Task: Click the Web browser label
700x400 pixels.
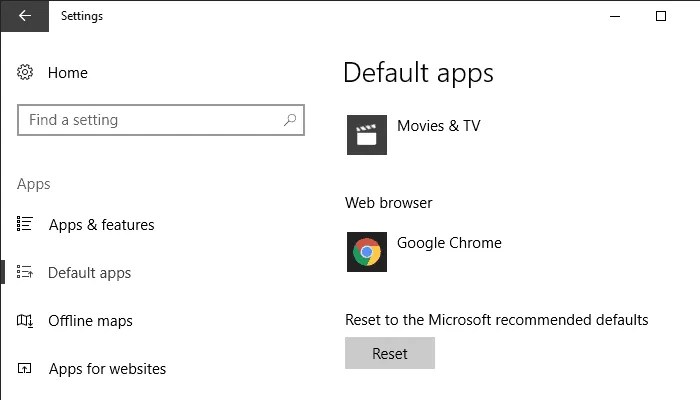Action: (x=388, y=203)
